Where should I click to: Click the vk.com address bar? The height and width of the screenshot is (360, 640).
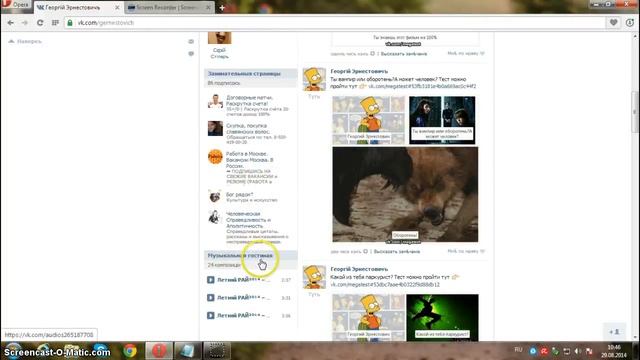click(335, 23)
